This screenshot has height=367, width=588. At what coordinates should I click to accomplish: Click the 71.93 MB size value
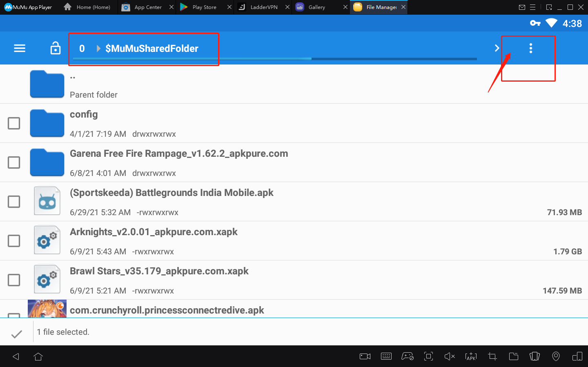click(x=564, y=212)
